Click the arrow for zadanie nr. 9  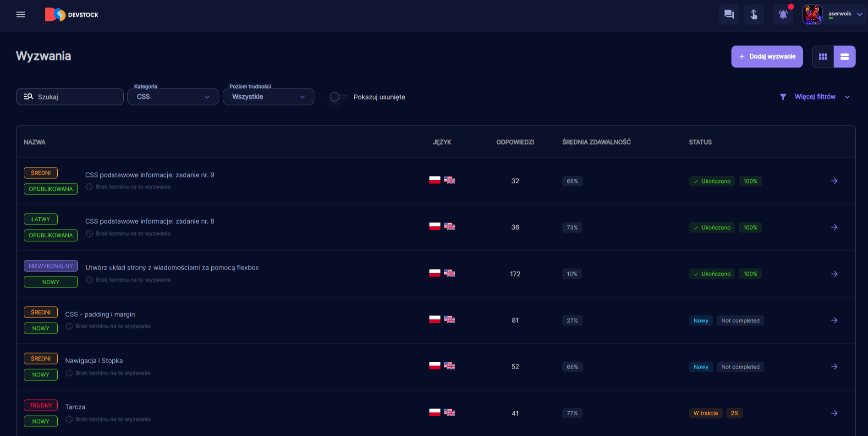(835, 181)
